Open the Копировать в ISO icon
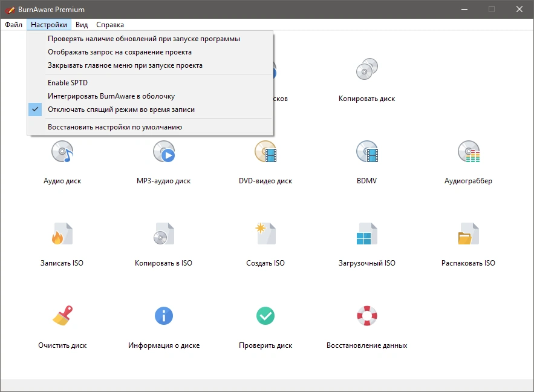Screen dimensions: 534x392 (164, 234)
